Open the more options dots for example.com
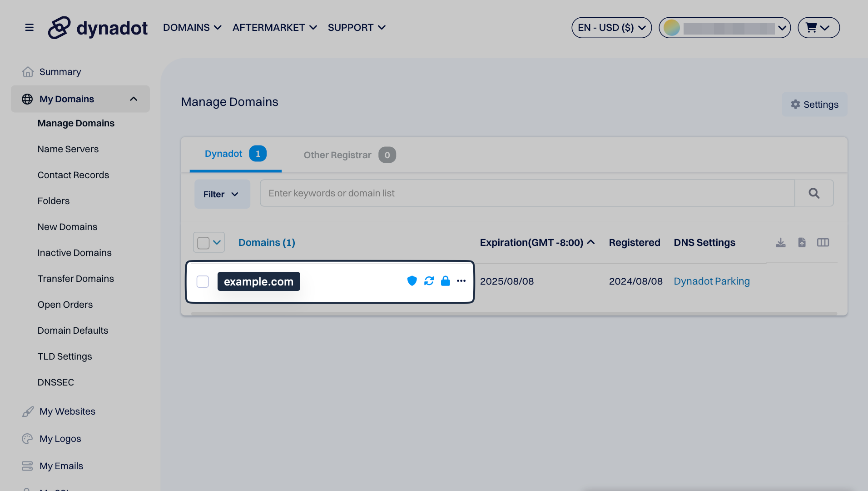The height and width of the screenshot is (491, 868). pos(461,281)
